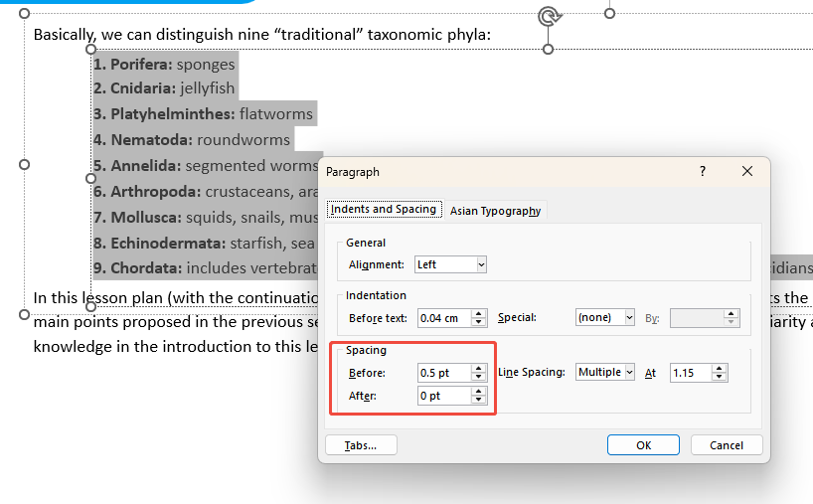Screen dimensions: 813x504
Task: Increase Spacing Before value with up arrow
Action: coord(479,368)
